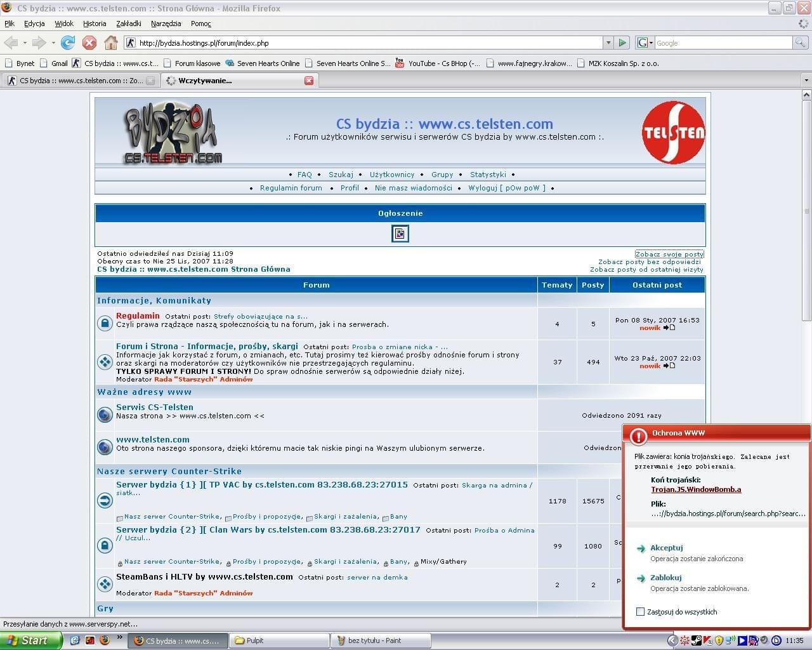812x650 pixels.
Task: Close the Wczytywanie tab with red X
Action: pyautogui.click(x=309, y=81)
